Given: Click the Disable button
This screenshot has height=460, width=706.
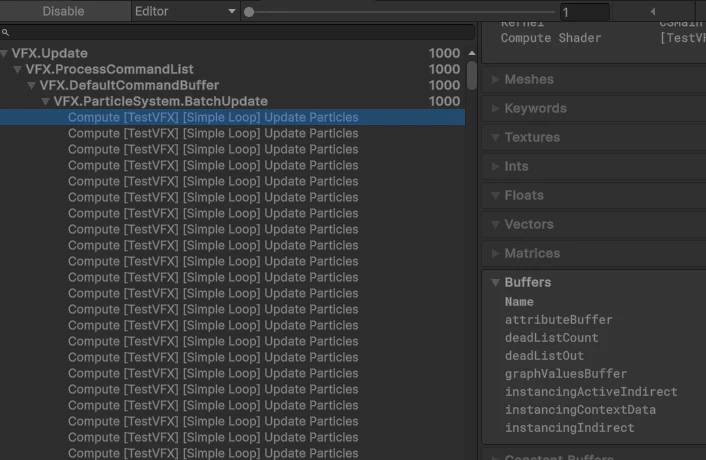Looking at the screenshot, I should 63,11.
